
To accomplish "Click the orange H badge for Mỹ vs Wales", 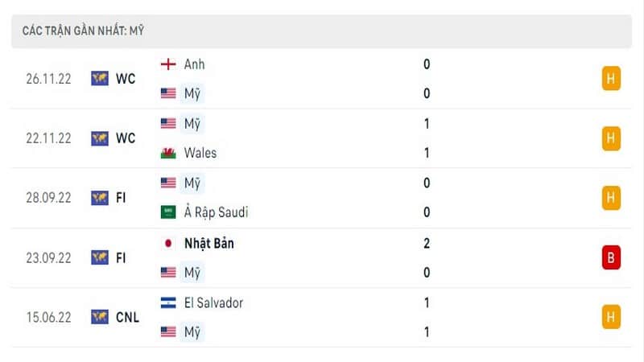I will [611, 138].
